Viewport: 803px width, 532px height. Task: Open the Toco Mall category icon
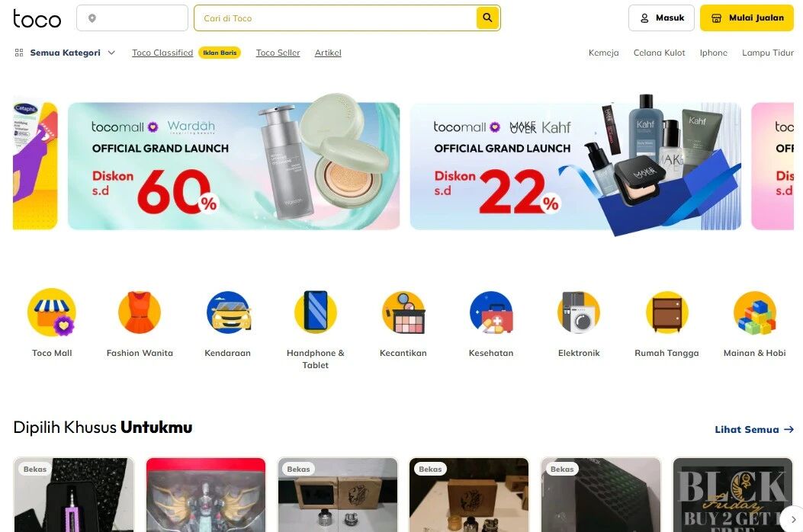coord(52,312)
